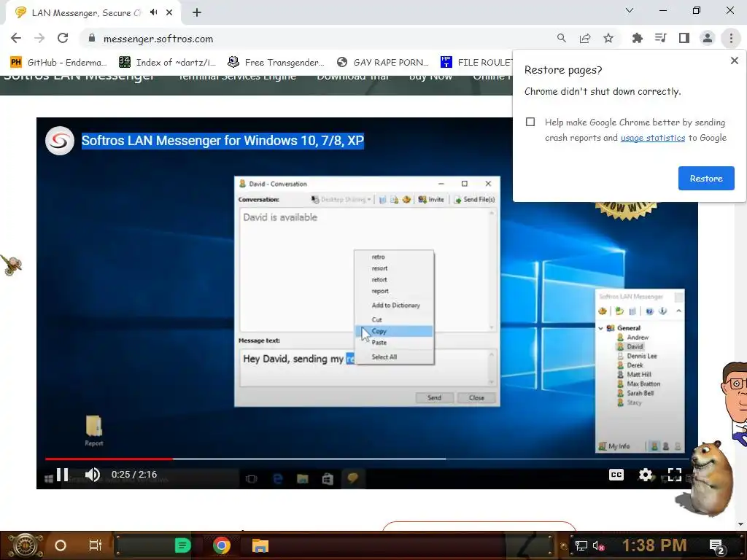Screen dimensions: 747x560
Task: Mute the video volume
Action: click(93, 474)
